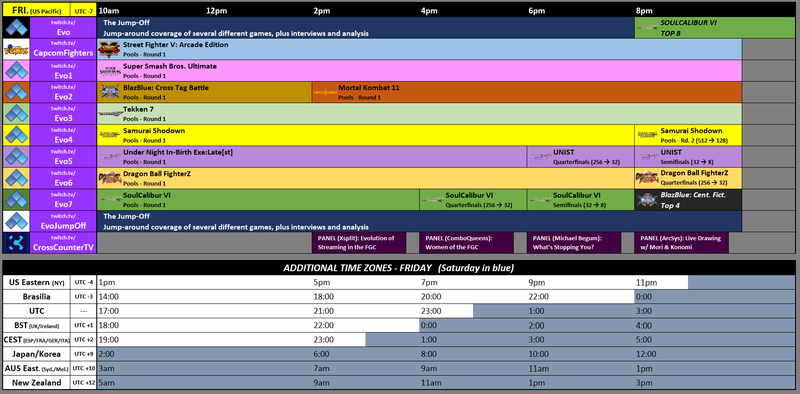Select the ArcSys Live Drawing panel block
The image size is (800, 394).
point(682,243)
